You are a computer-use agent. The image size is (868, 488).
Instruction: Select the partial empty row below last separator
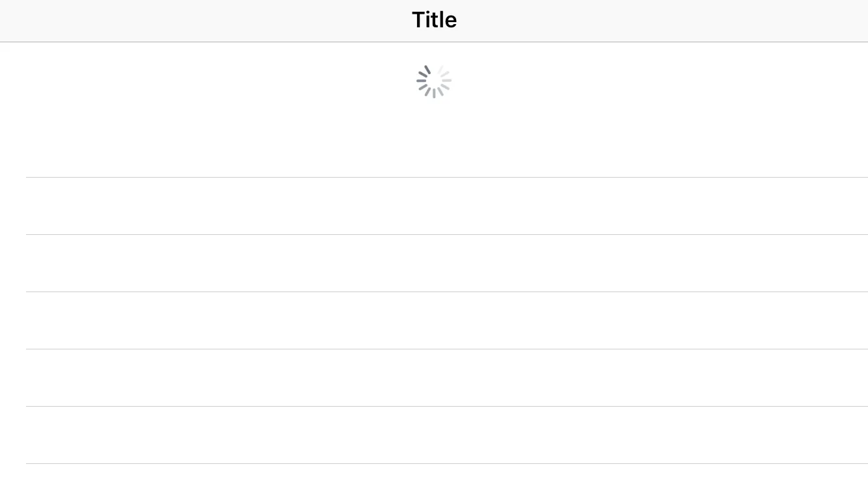point(434,476)
